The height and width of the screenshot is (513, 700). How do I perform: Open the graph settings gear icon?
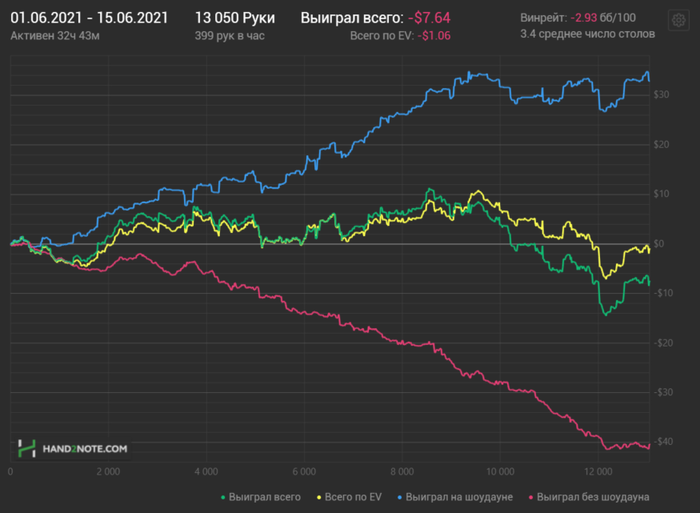point(679,20)
